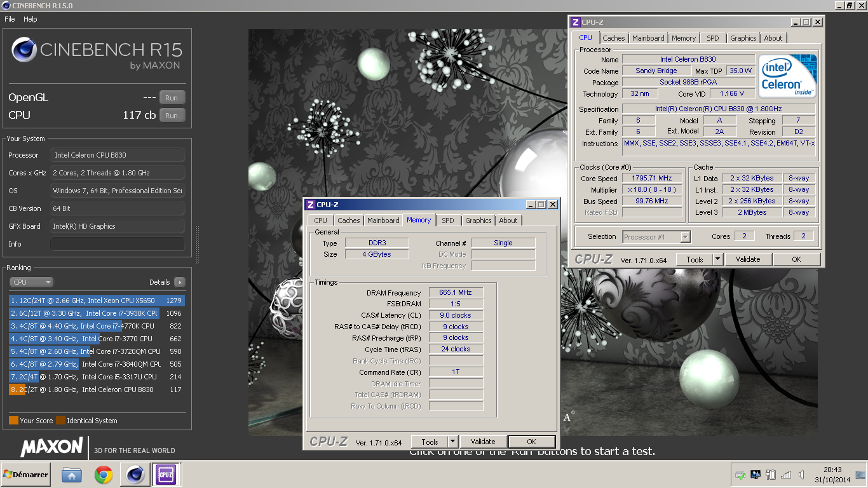Open the display settings tray icon

[x=756, y=475]
